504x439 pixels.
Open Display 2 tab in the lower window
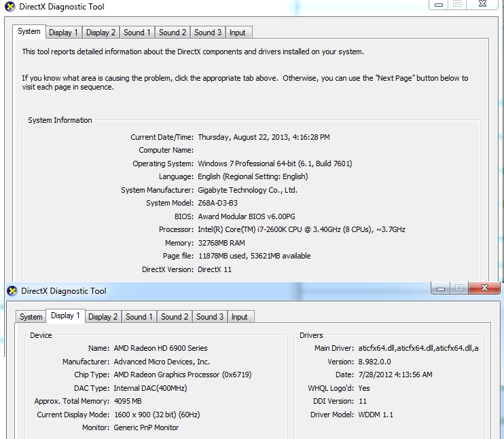click(103, 317)
